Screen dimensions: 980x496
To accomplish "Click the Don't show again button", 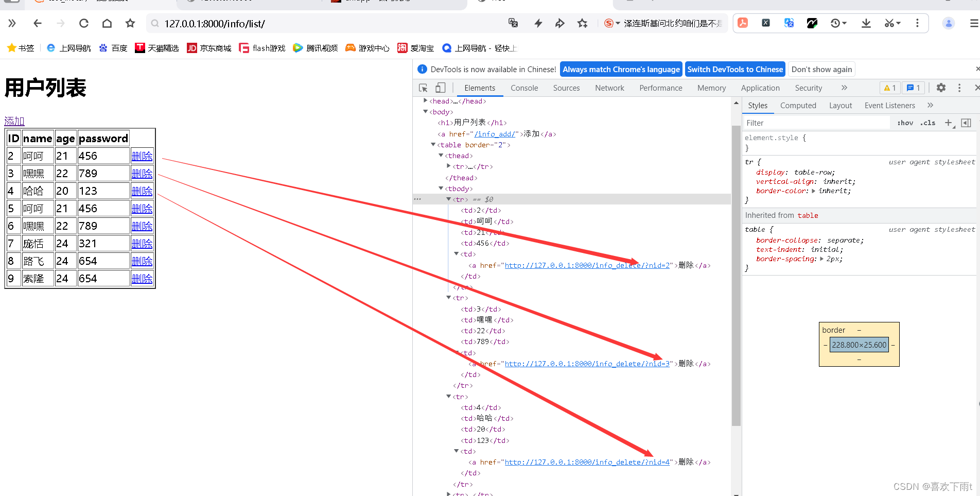I will pyautogui.click(x=821, y=69).
